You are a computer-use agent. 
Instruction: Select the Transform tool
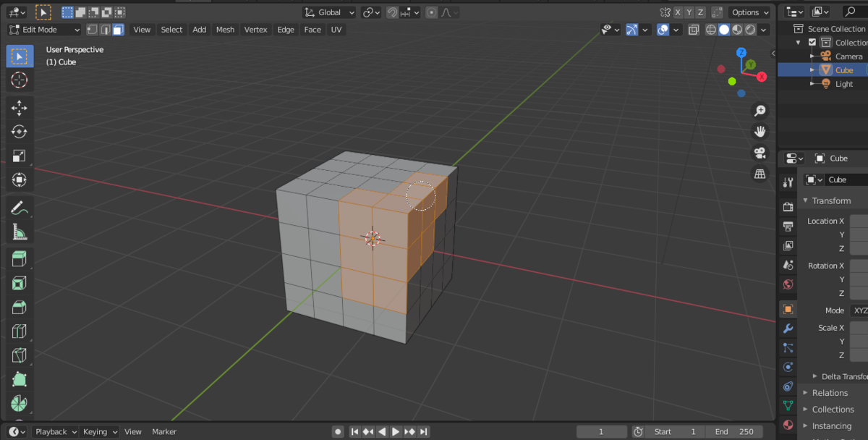[20, 179]
